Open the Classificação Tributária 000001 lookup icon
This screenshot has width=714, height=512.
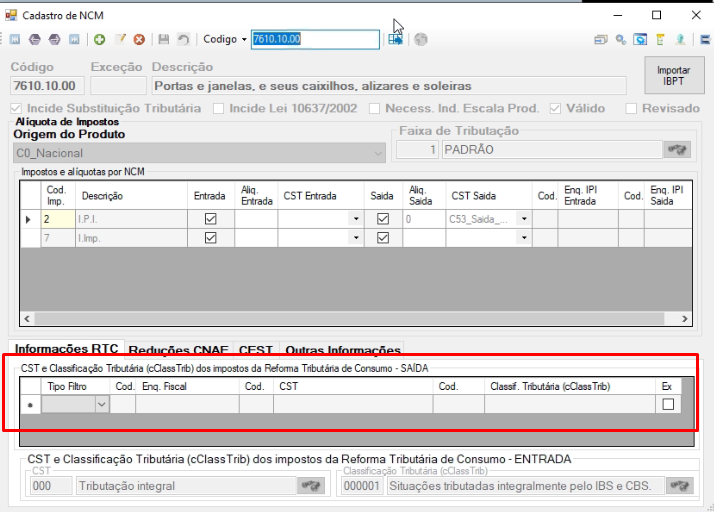(679, 486)
